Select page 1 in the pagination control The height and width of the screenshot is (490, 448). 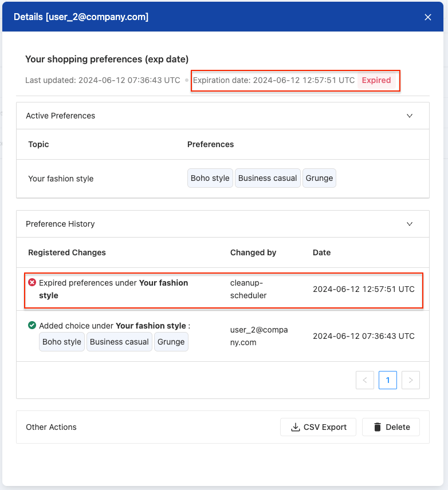click(x=387, y=380)
